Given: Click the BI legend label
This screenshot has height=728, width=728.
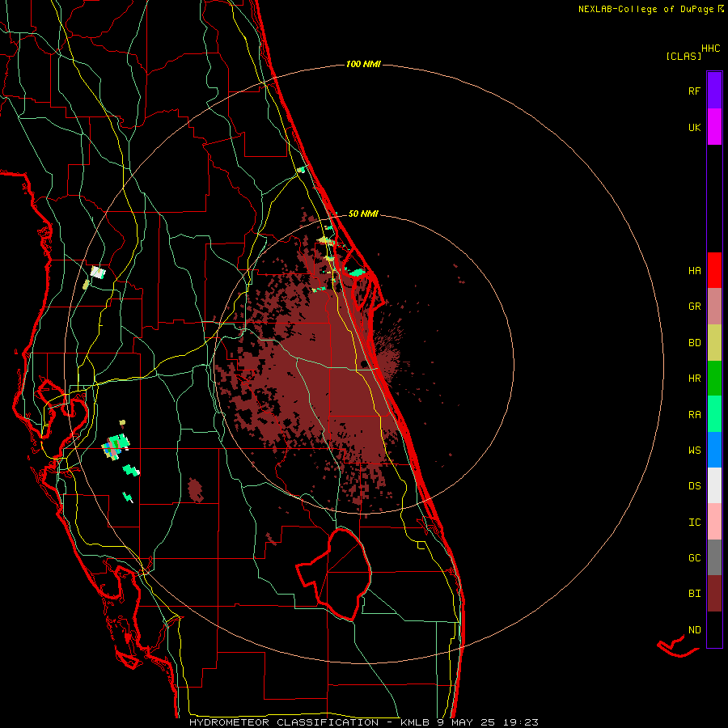Looking at the screenshot, I should [694, 594].
